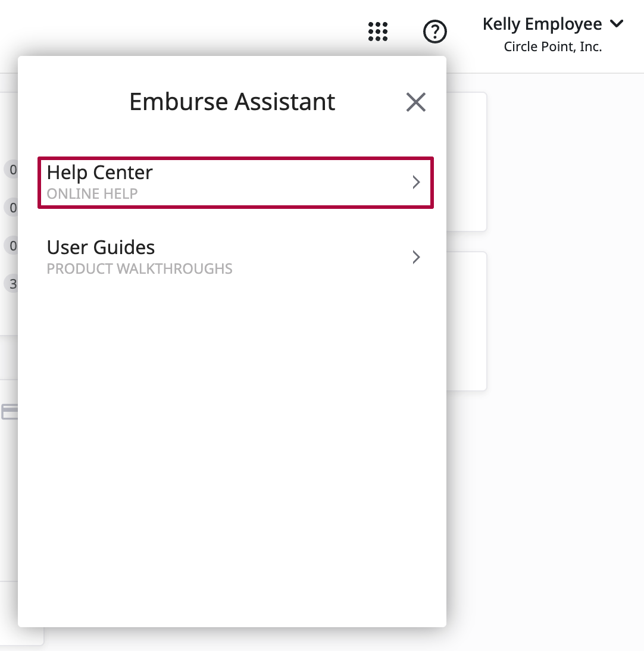Click the count badge showing 3
644x651 pixels.
coord(12,283)
